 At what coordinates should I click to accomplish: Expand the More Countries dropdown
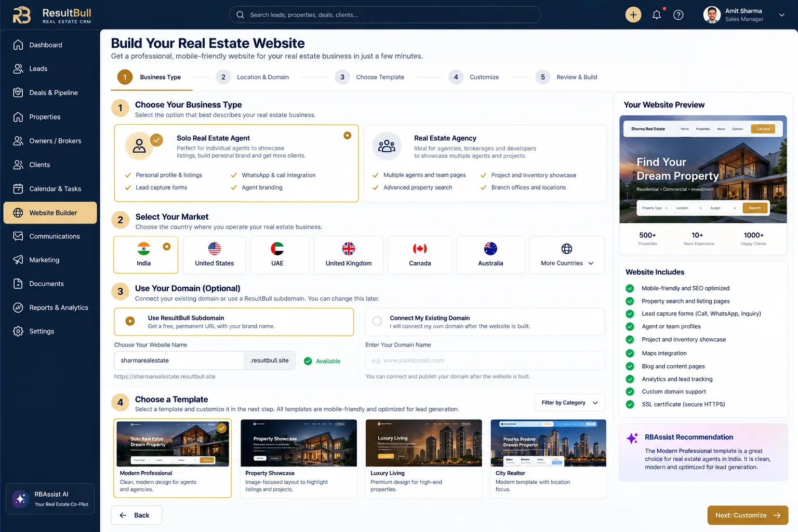coord(567,255)
